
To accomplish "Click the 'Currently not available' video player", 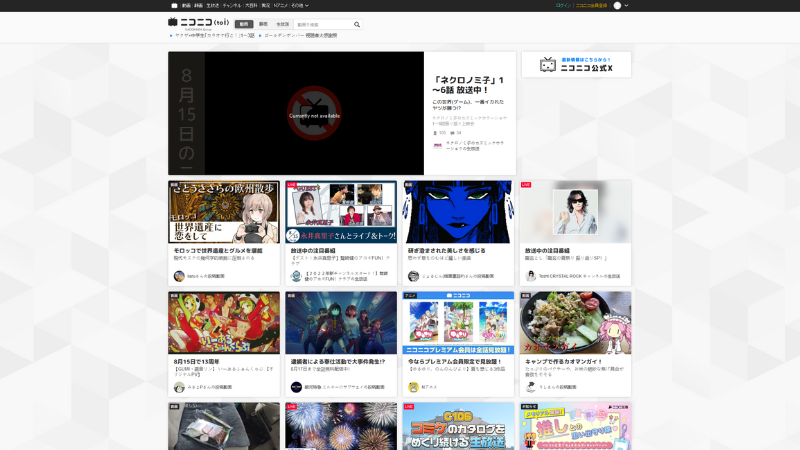I will (x=314, y=113).
